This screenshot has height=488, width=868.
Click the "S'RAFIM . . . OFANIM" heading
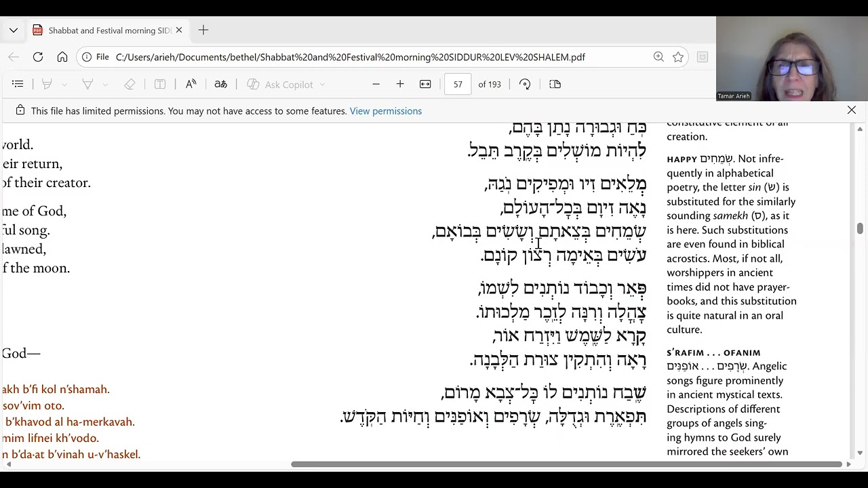point(713,352)
